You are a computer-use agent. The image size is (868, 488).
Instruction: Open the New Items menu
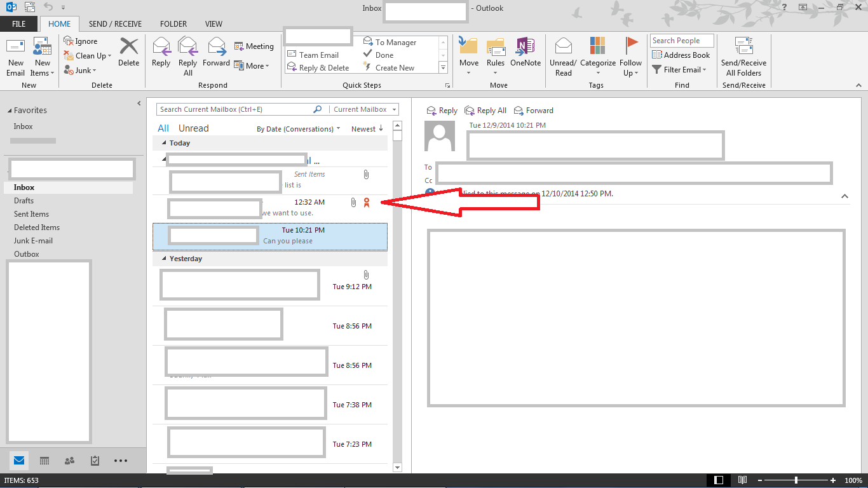(43, 57)
